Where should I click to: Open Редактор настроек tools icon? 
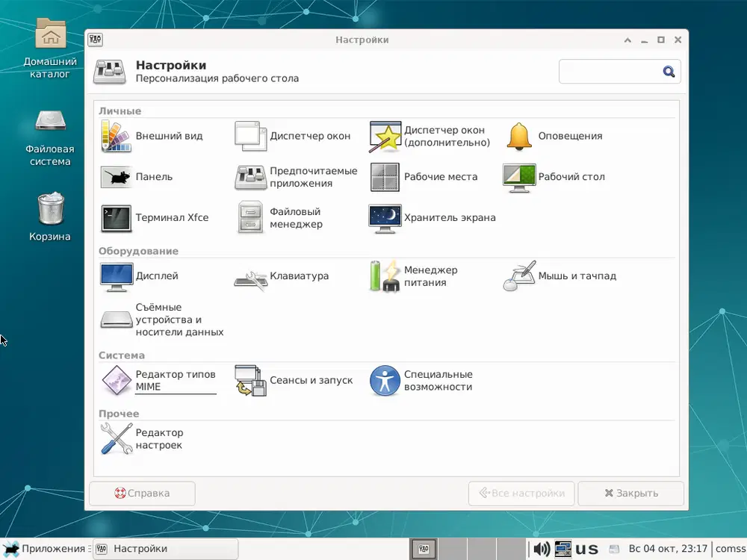point(116,438)
